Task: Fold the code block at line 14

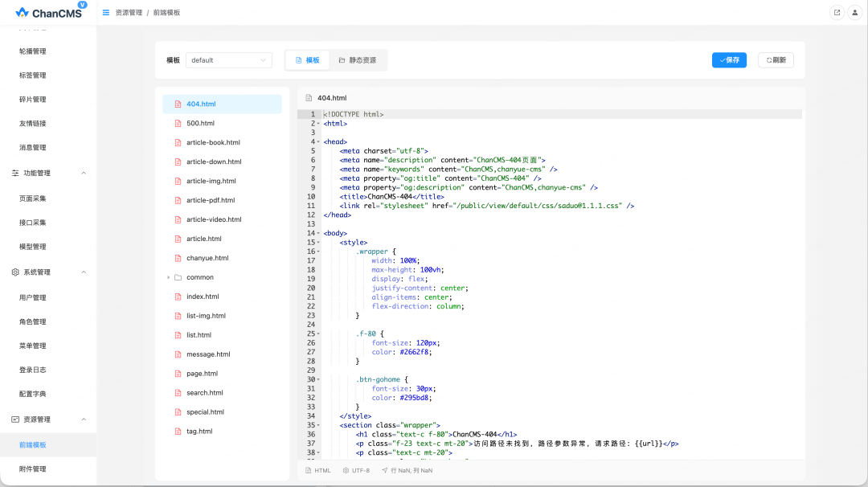Action: point(319,233)
